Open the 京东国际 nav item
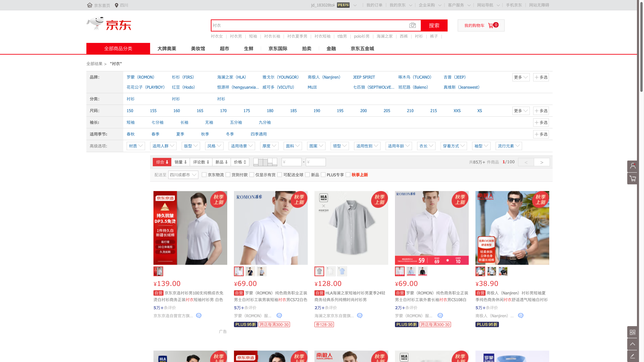Image resolution: width=644 pixels, height=362 pixels. [x=278, y=48]
